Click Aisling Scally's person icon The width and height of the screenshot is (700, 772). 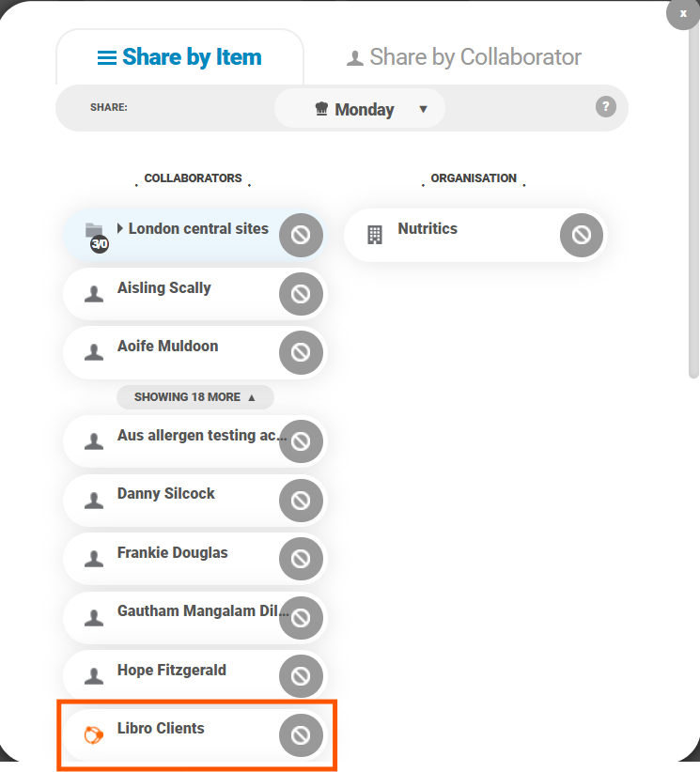pyautogui.click(x=94, y=294)
